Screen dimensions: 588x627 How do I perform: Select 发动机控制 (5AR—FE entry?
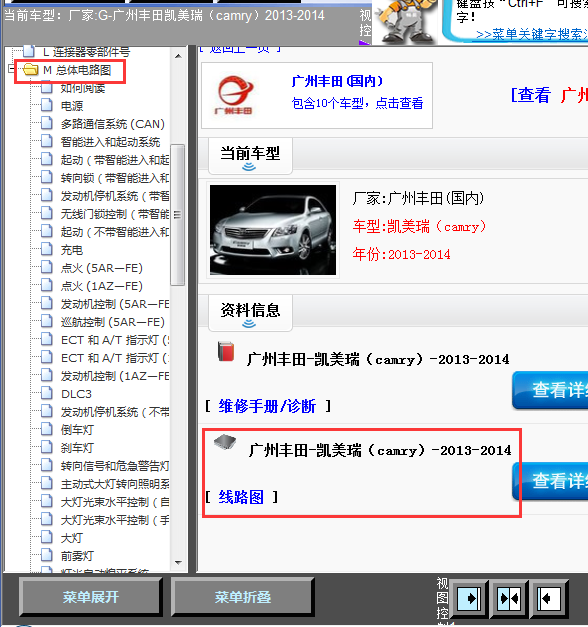(114, 304)
